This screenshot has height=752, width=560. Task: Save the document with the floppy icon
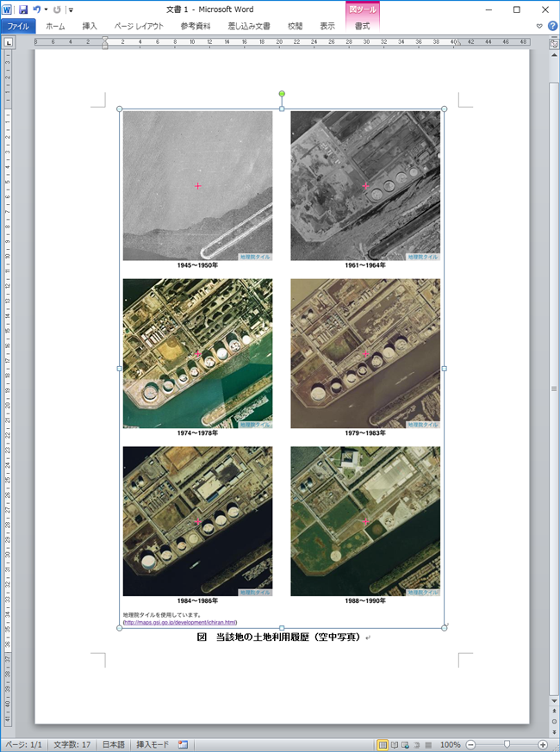(23, 9)
